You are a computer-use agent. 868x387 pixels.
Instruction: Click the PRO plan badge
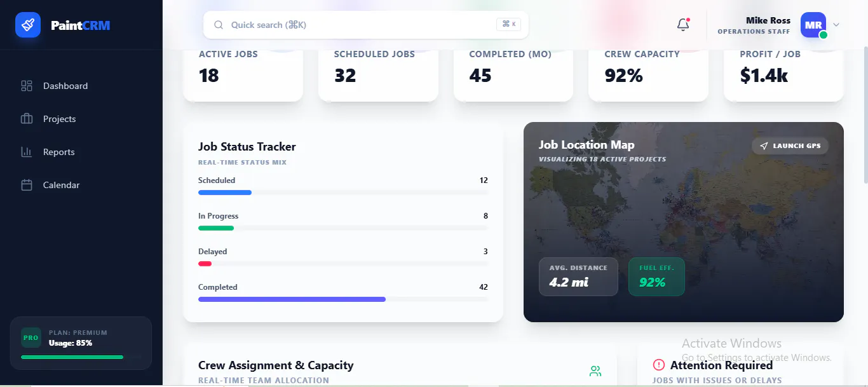coord(31,338)
